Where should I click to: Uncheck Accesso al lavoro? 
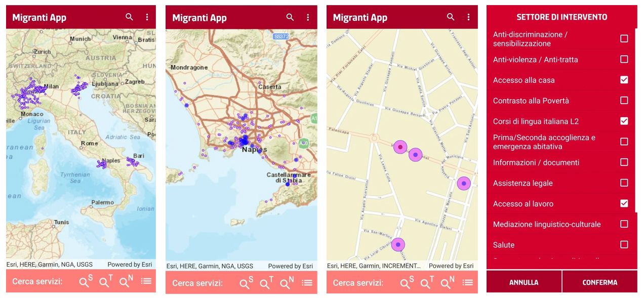pos(624,203)
